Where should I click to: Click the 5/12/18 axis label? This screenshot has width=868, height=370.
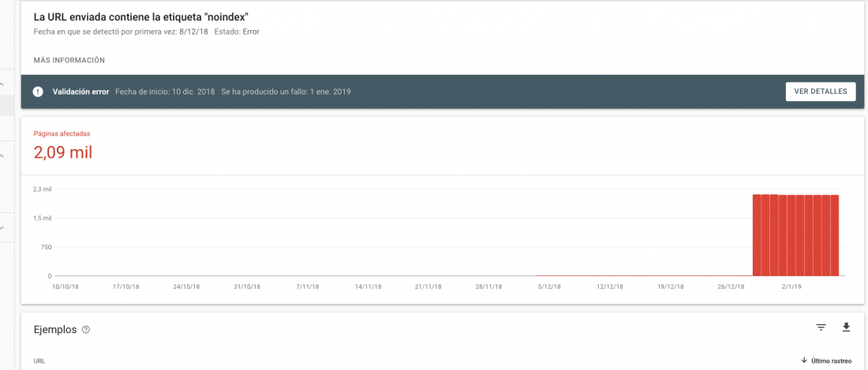pyautogui.click(x=548, y=287)
